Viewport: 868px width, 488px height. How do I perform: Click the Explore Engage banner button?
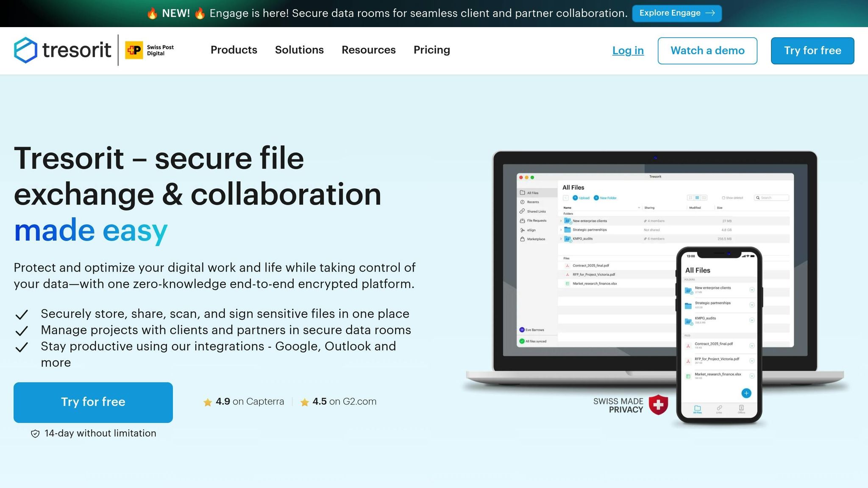pyautogui.click(x=676, y=13)
